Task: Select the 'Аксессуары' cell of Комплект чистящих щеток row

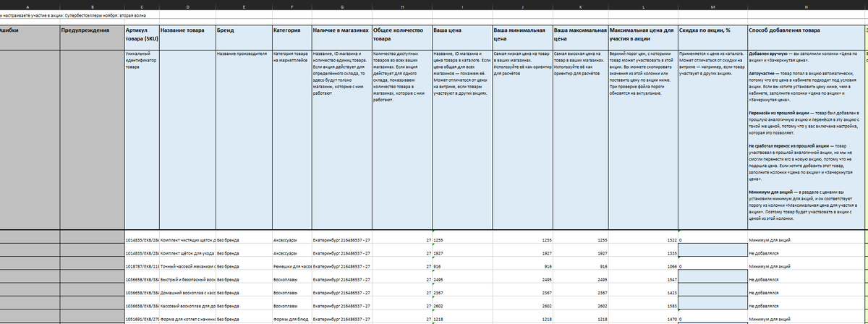Action: [292, 238]
